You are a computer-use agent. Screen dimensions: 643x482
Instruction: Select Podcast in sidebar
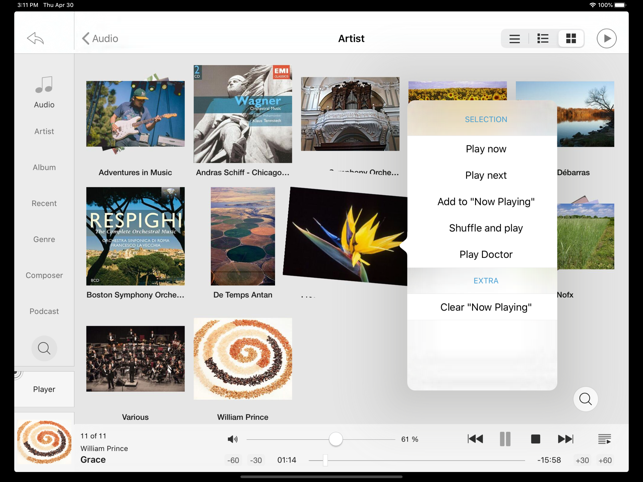[44, 311]
